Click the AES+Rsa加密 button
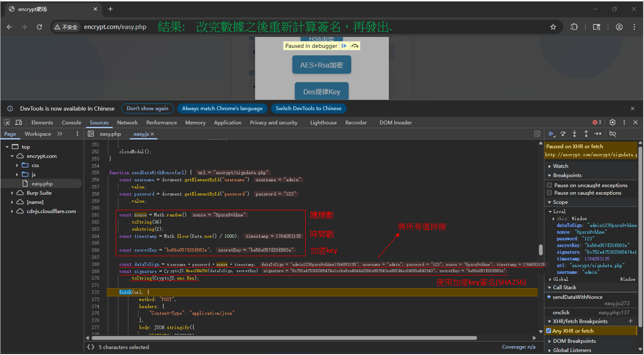Screen dimensions: 644x355 [322, 65]
